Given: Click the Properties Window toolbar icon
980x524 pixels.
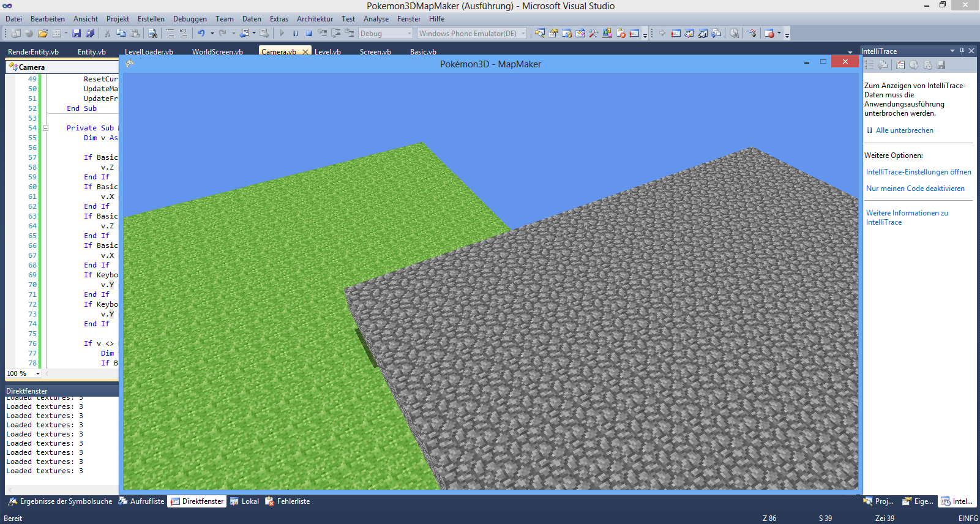Looking at the screenshot, I should 553,33.
